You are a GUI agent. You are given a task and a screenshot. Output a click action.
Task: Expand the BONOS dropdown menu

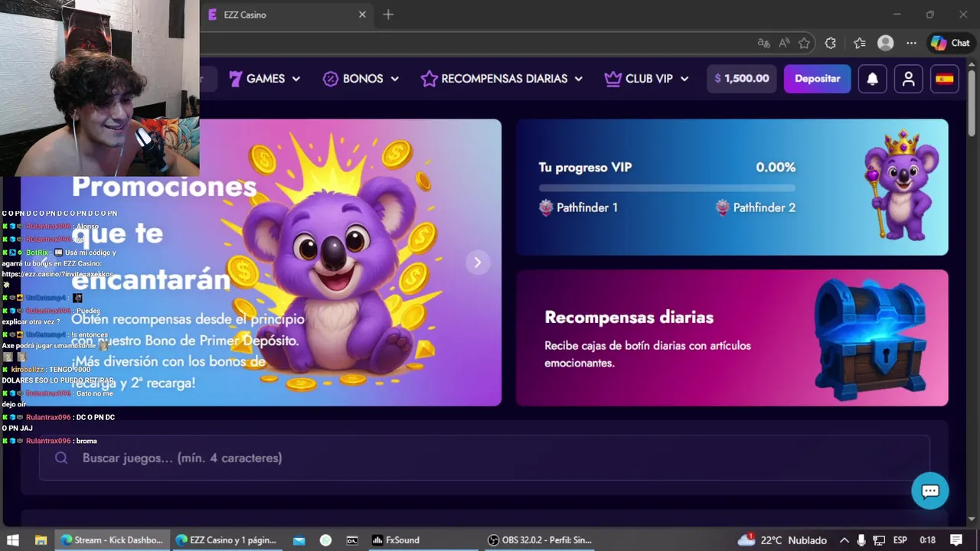[361, 79]
